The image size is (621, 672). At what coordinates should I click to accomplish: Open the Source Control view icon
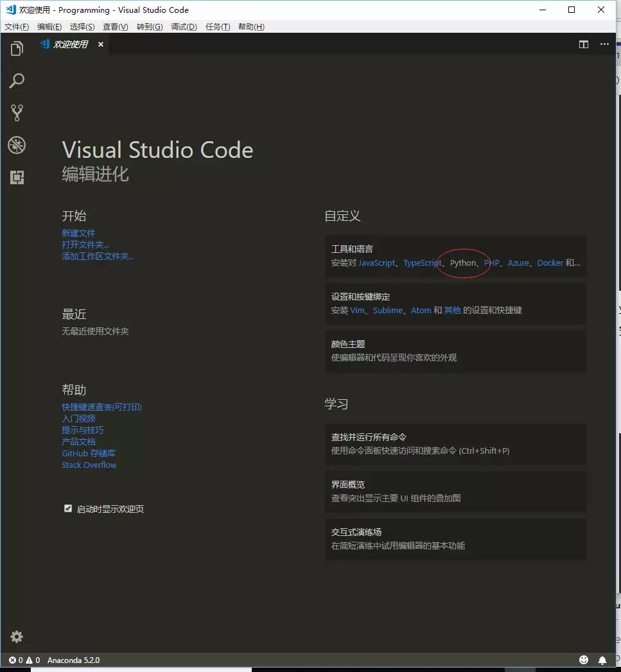pyautogui.click(x=17, y=113)
